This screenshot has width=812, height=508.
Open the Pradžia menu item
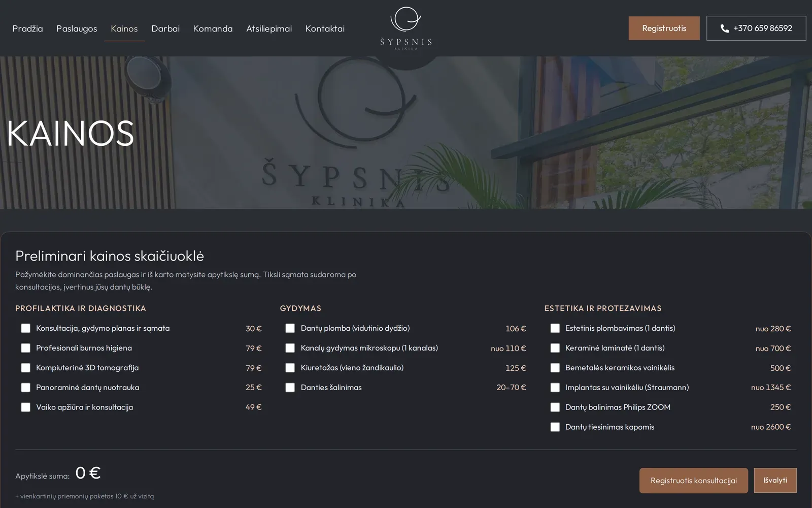[x=27, y=28]
